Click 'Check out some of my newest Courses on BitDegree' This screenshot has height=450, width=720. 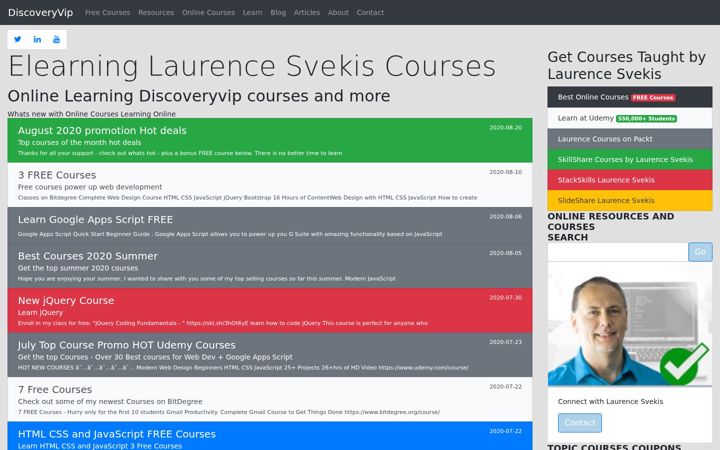pyautogui.click(x=110, y=401)
